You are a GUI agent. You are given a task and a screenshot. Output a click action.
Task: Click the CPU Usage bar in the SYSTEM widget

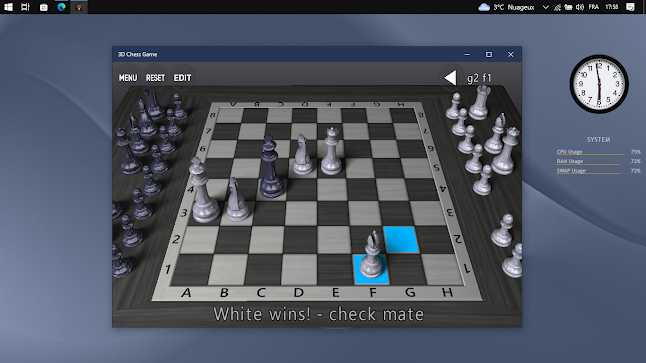click(599, 152)
